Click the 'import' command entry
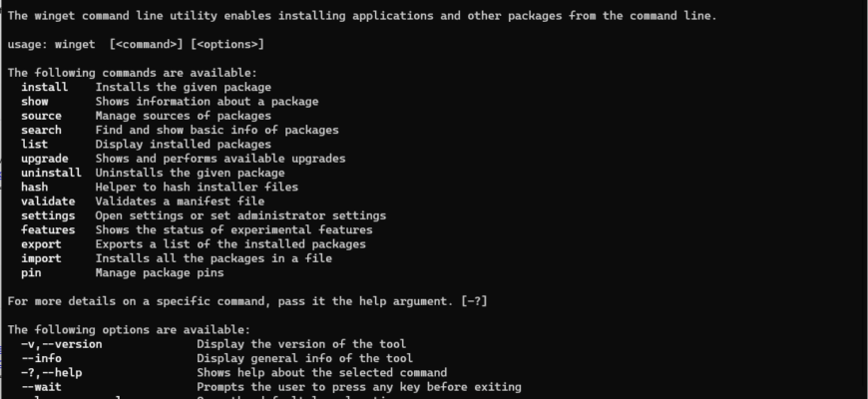 click(41, 259)
